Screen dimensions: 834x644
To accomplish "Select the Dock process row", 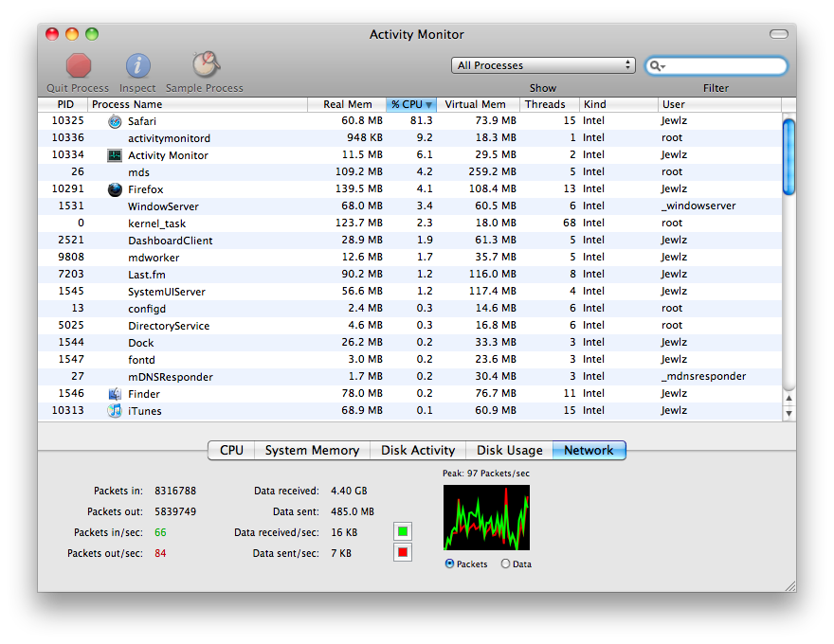I will 410,342.
